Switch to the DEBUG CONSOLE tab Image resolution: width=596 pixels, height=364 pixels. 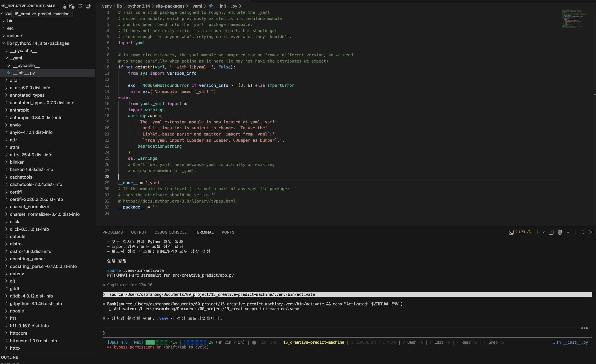(170, 232)
